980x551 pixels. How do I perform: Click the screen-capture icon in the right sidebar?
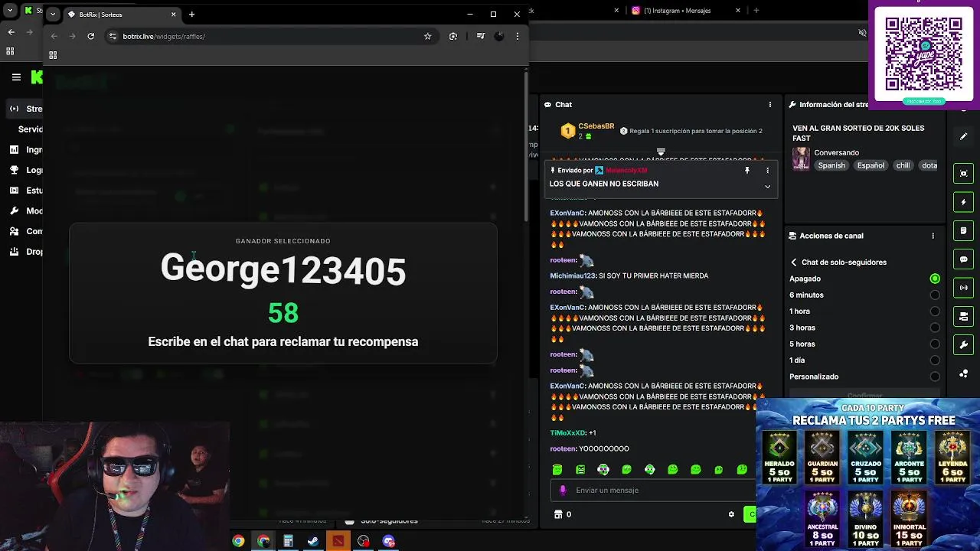coord(964,174)
